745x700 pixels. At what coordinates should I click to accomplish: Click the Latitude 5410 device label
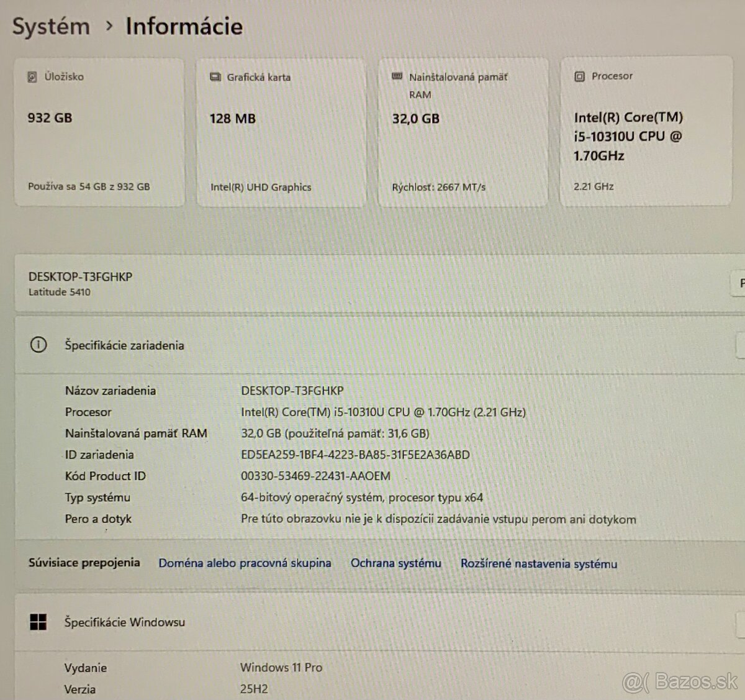tap(60, 292)
